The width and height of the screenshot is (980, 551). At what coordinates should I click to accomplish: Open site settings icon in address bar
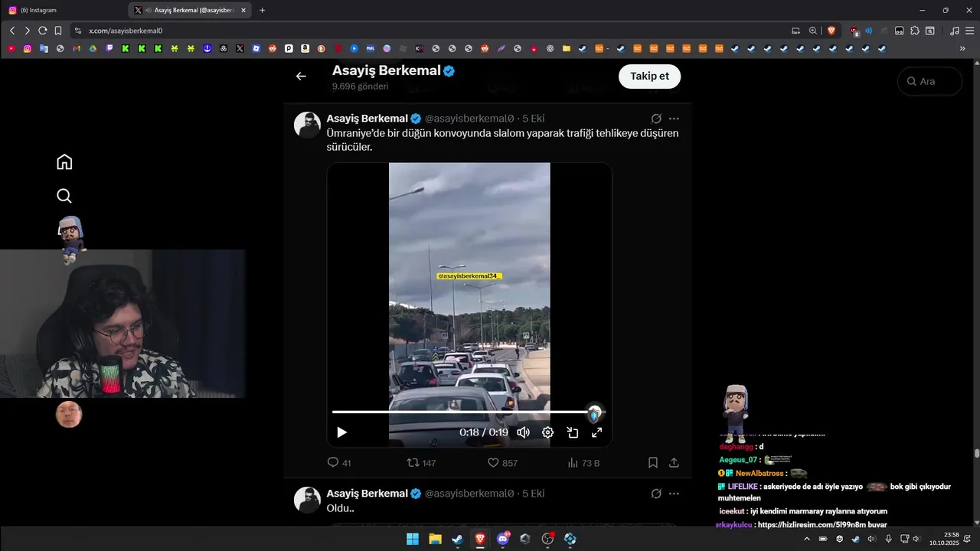pos(77,31)
